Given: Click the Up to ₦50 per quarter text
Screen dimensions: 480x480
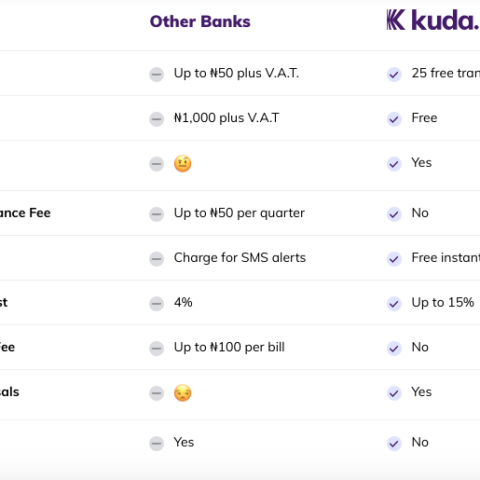Looking at the screenshot, I should 239,213.
